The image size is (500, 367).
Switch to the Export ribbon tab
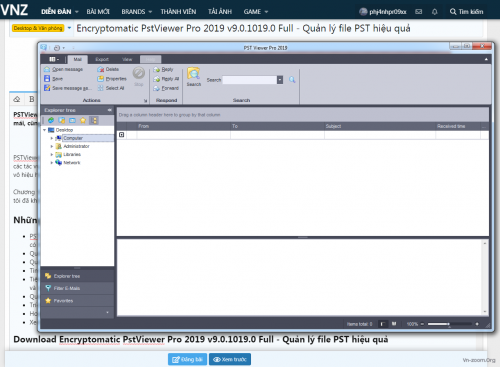pyautogui.click(x=102, y=59)
